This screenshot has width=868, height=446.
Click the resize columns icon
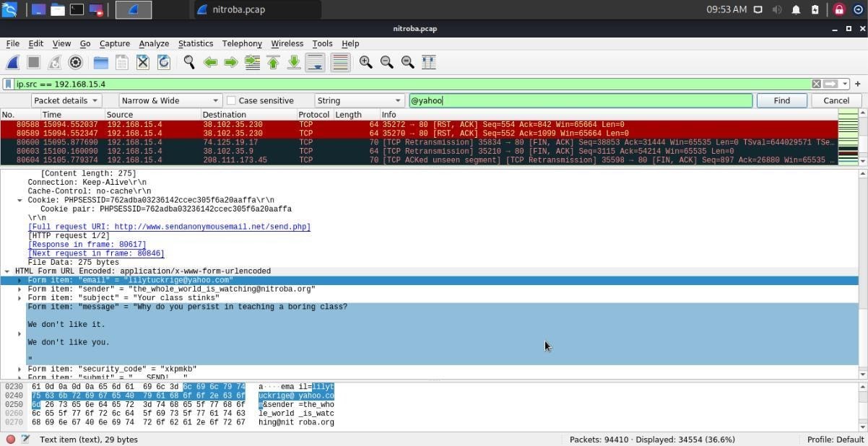[428, 63]
